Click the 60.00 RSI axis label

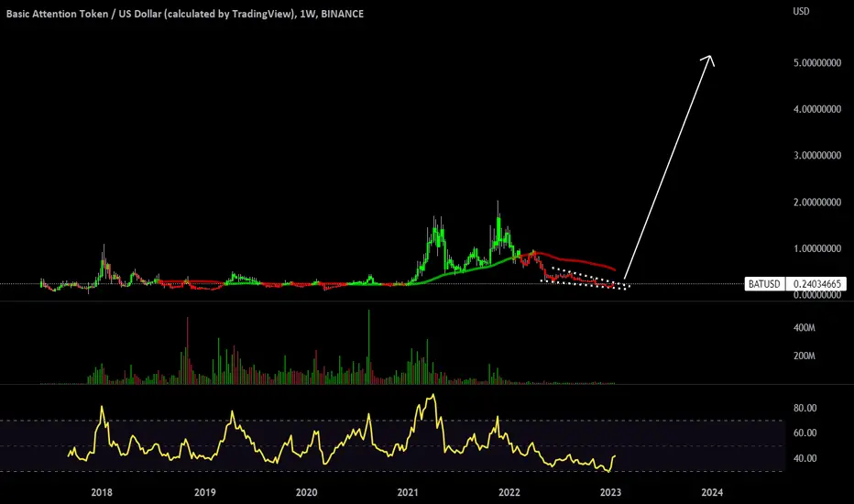tap(805, 433)
